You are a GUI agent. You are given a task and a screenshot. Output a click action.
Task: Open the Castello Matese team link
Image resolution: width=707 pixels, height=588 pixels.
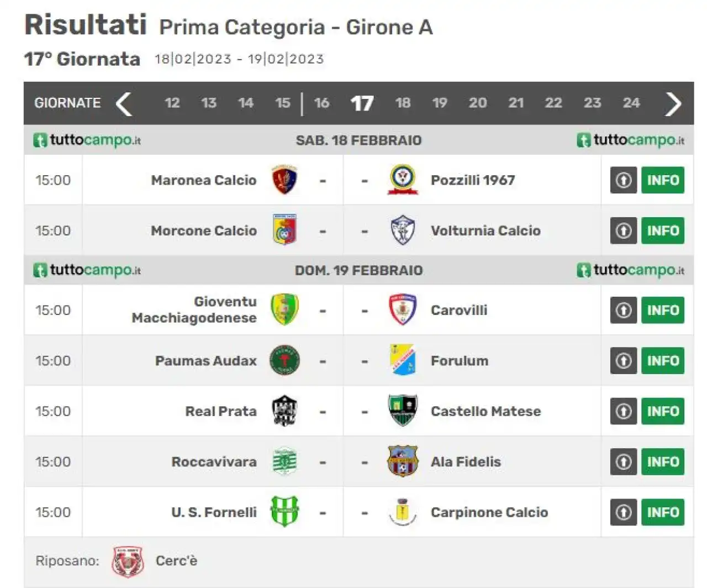pos(486,411)
